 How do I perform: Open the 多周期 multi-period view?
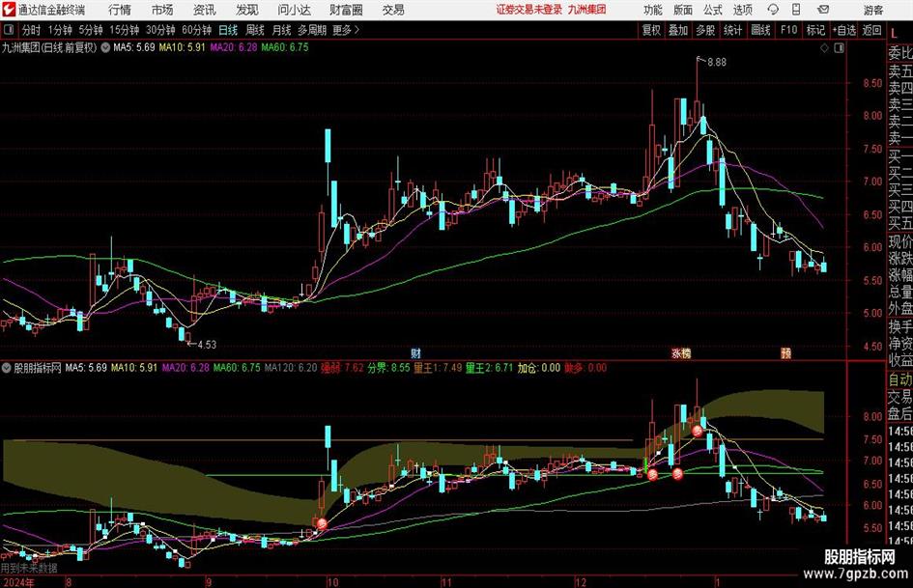pyautogui.click(x=312, y=30)
